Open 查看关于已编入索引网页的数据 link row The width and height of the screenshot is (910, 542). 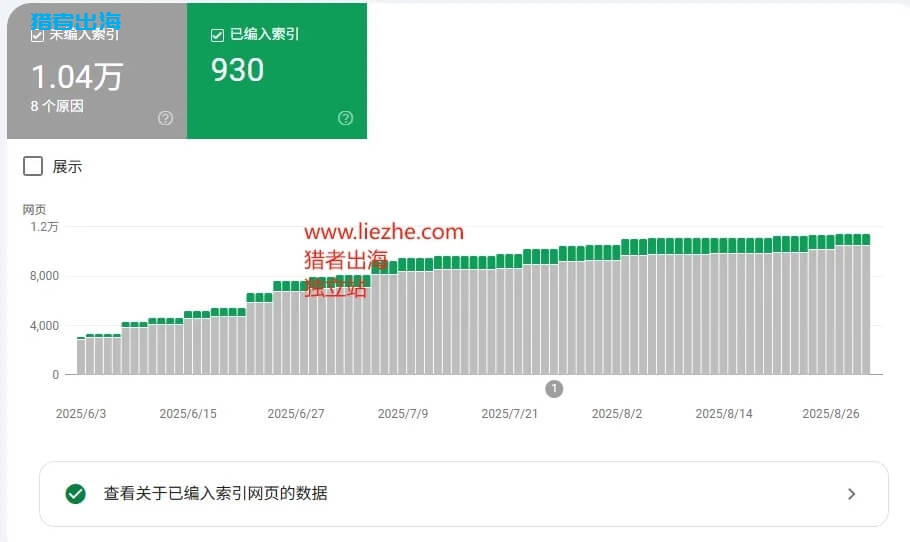[464, 494]
